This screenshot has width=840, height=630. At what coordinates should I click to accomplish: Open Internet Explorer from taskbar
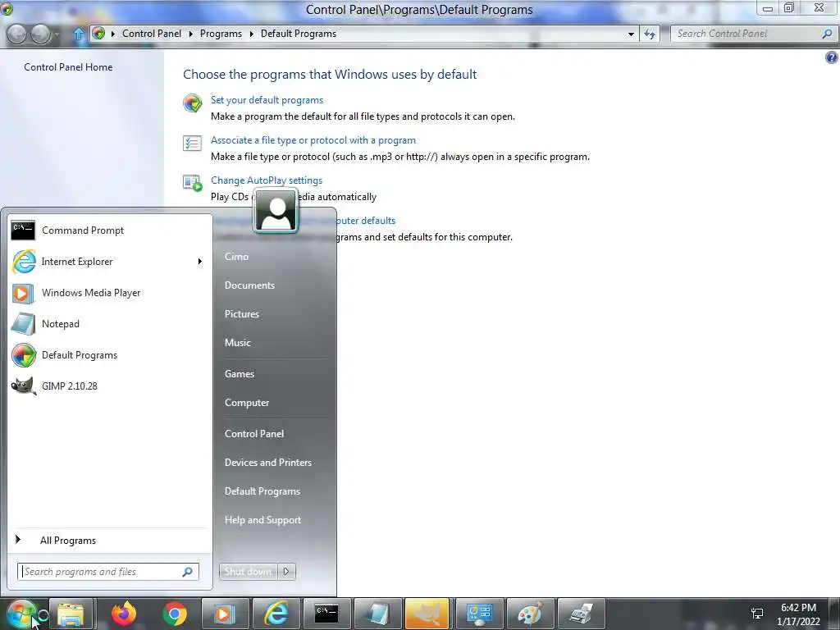tap(276, 614)
